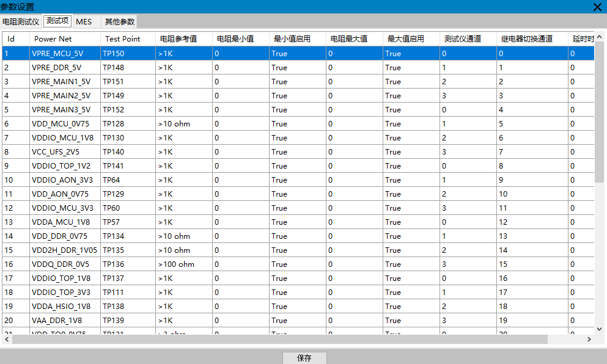This screenshot has width=607, height=364.
Task: Click the TP57 test point cell
Action: 128,222
